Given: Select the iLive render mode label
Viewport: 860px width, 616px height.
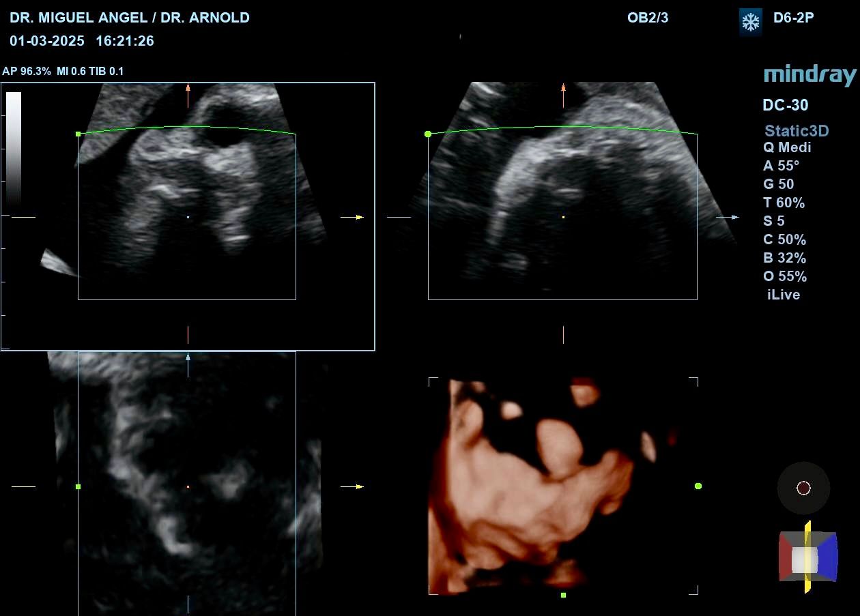Looking at the screenshot, I should pyautogui.click(x=784, y=295).
